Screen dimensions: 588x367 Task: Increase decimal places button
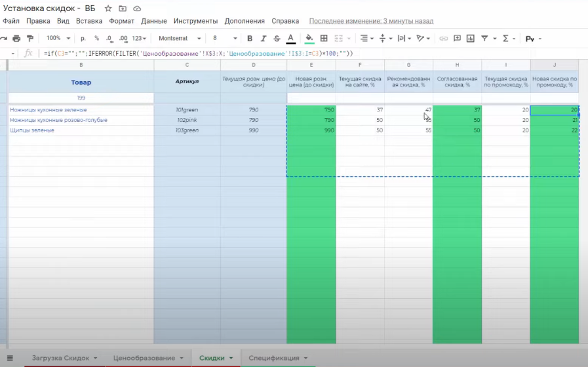(123, 38)
